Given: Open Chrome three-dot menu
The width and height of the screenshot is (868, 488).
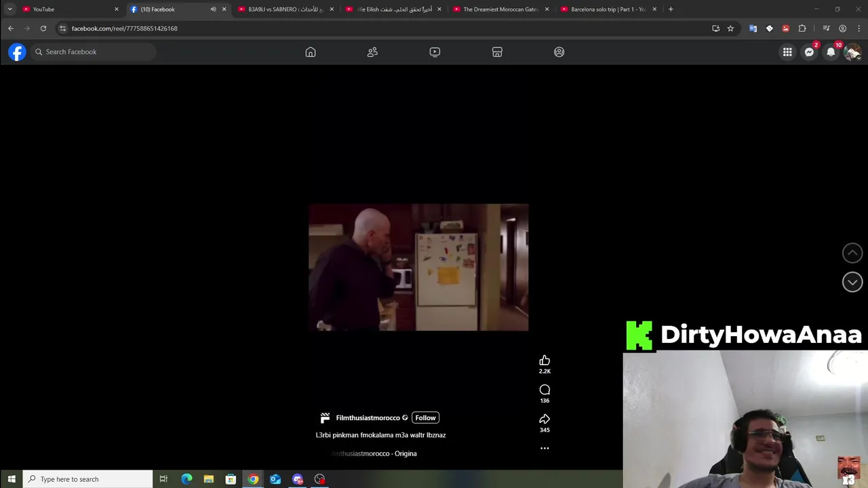Looking at the screenshot, I should (859, 28).
